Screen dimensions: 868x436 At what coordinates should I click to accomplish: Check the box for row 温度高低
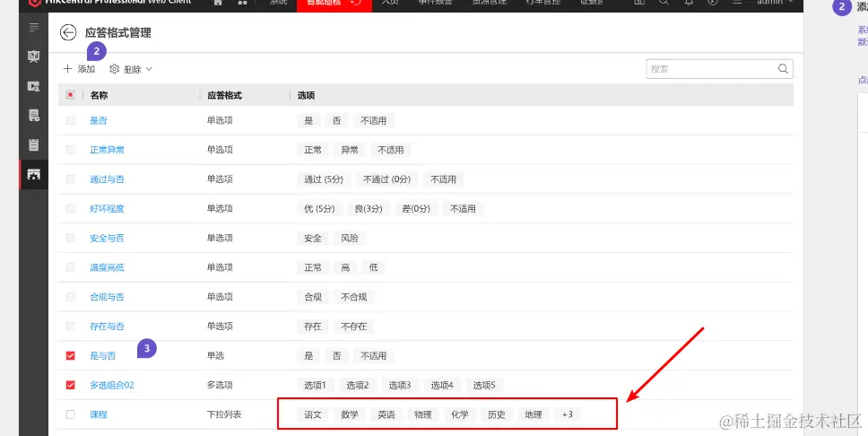coord(70,267)
